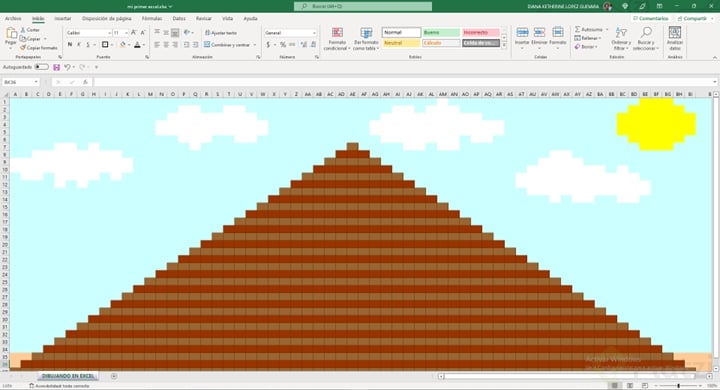Click the Insertar cells icon
The width and height of the screenshot is (720, 390).
[x=522, y=33]
